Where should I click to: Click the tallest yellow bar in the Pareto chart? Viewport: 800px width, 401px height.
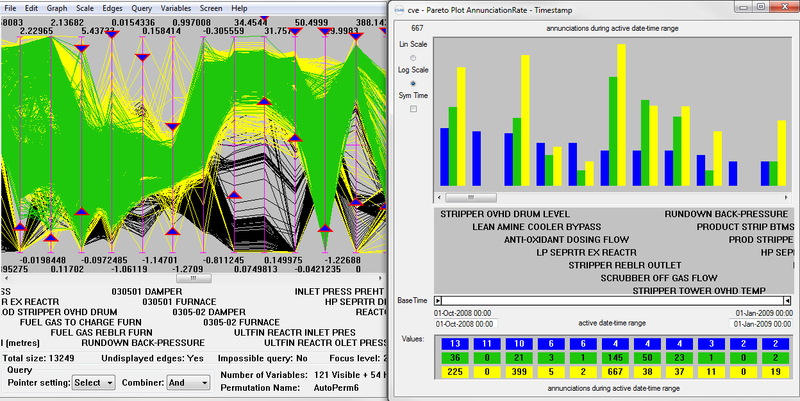coord(621,115)
